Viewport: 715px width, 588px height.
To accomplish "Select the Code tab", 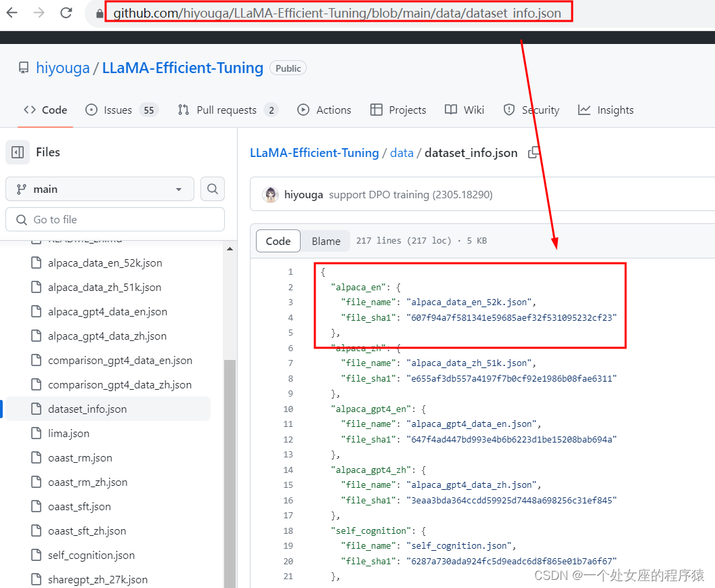I will (x=45, y=110).
